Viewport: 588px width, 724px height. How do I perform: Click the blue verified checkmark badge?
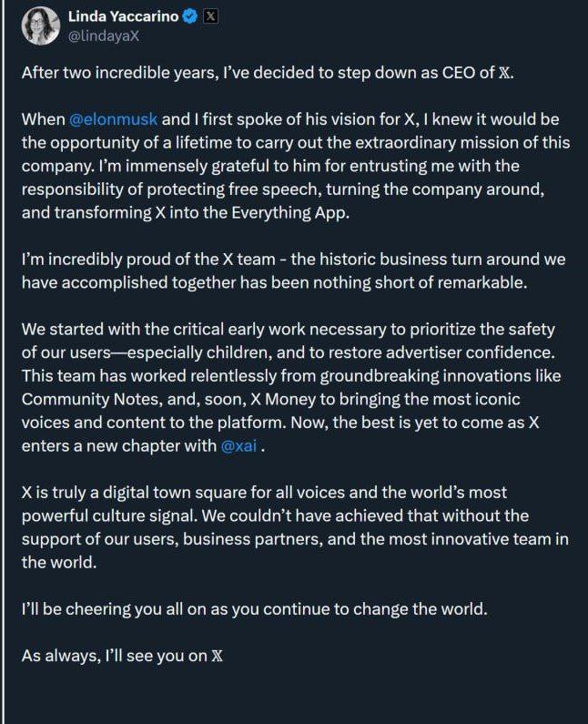[189, 16]
